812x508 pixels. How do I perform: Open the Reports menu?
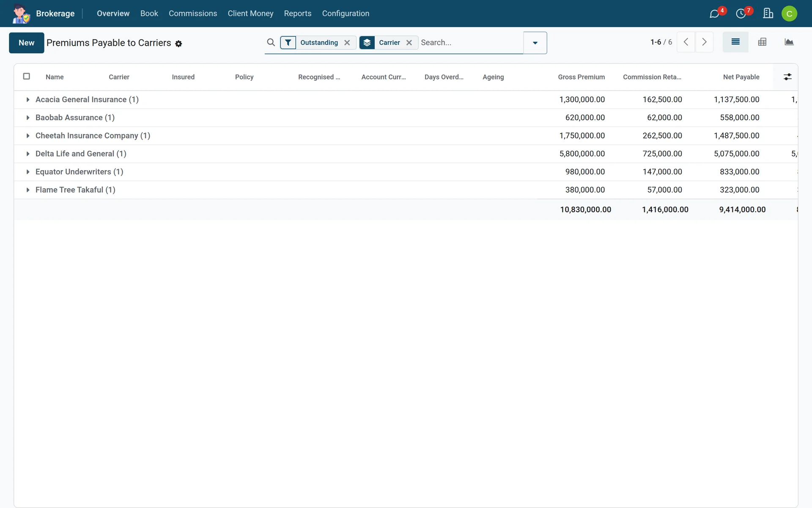(x=298, y=14)
